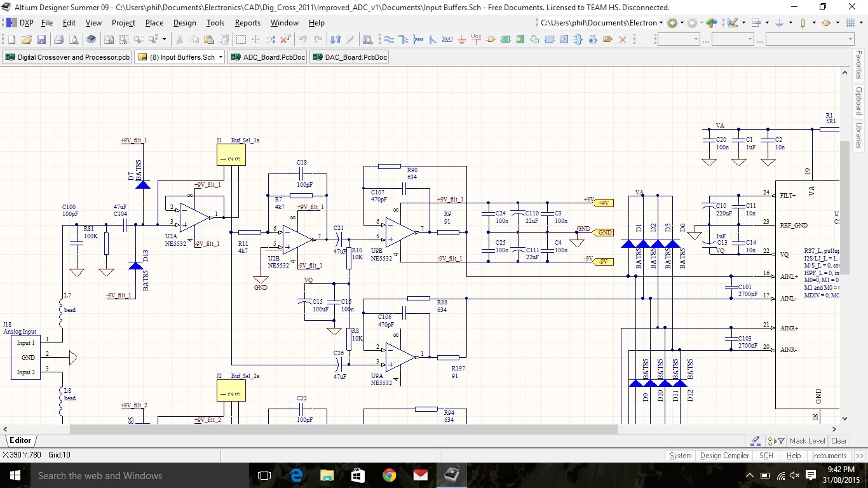Switch to ADC_Board.PcbDoc tab
The image size is (868, 488).
[268, 57]
